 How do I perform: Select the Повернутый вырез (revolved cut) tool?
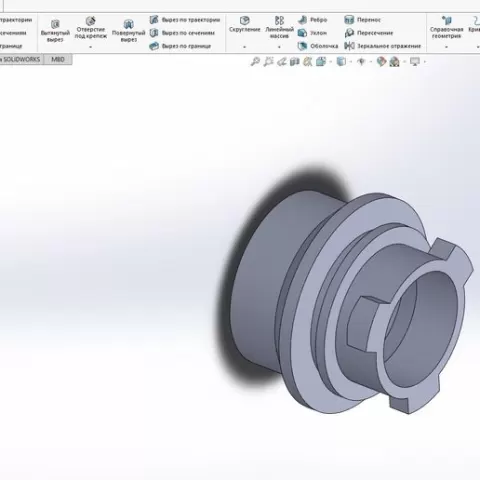[x=129, y=31]
